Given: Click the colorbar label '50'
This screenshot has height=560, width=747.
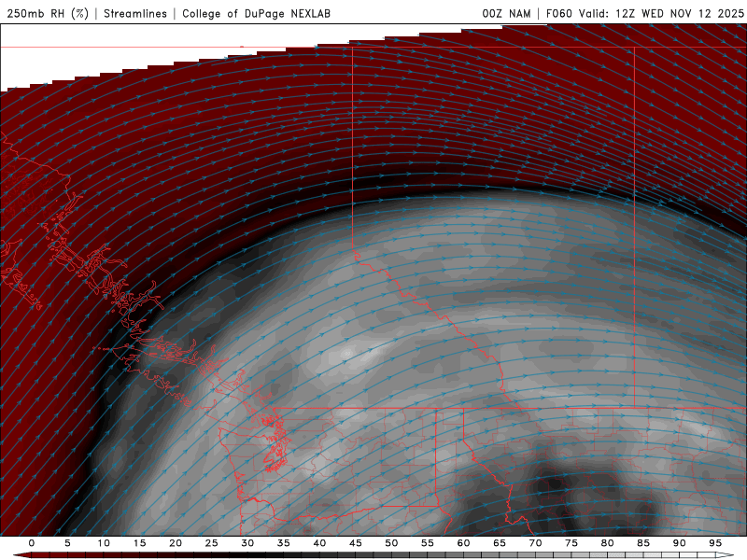Looking at the screenshot, I should [x=391, y=543].
